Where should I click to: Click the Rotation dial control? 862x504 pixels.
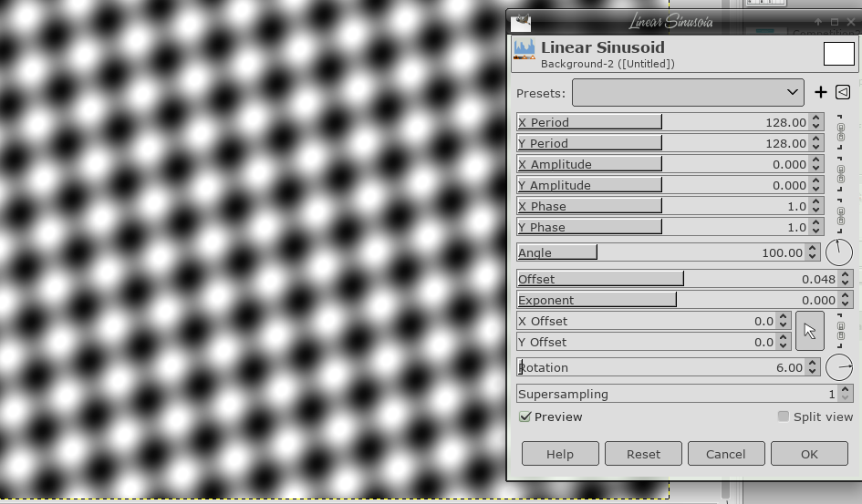click(839, 366)
